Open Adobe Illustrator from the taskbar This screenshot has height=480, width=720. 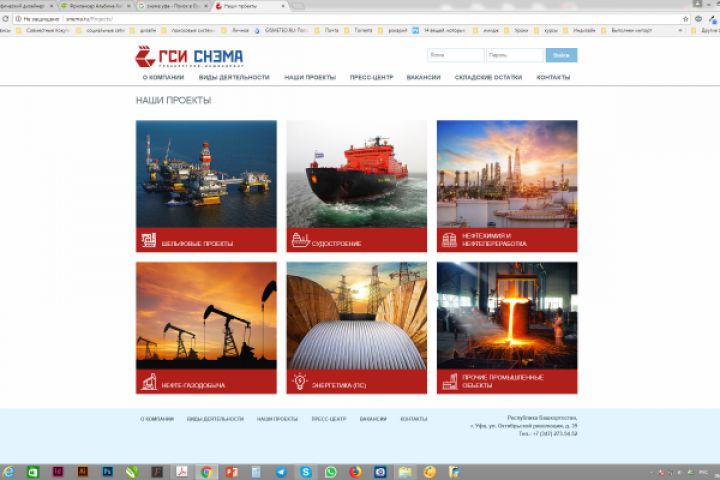[83, 472]
